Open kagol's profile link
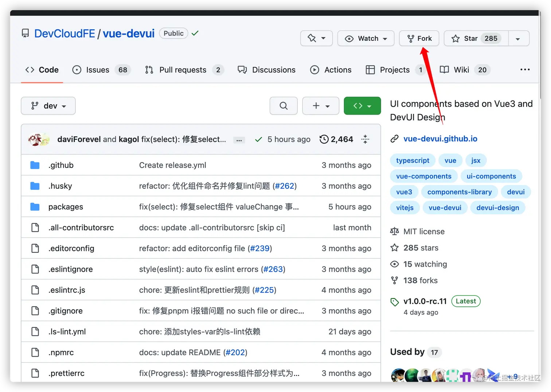The image size is (551, 392). point(129,139)
